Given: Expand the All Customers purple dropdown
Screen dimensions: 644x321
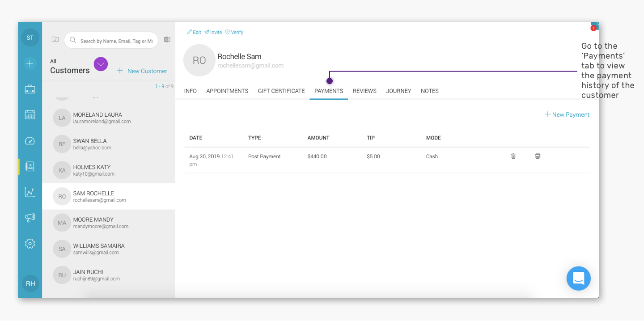Looking at the screenshot, I should coord(101,64).
